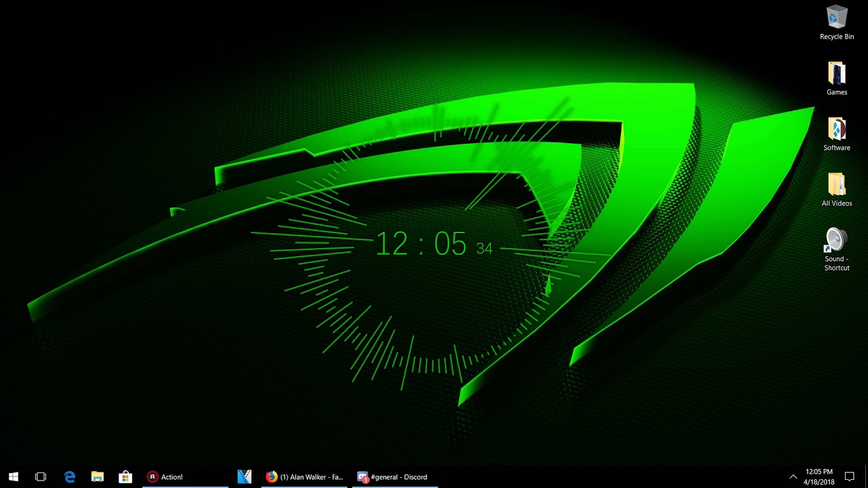This screenshot has height=488, width=868.
Task: Launch Microsoft Edge from taskbar
Action: point(69,476)
